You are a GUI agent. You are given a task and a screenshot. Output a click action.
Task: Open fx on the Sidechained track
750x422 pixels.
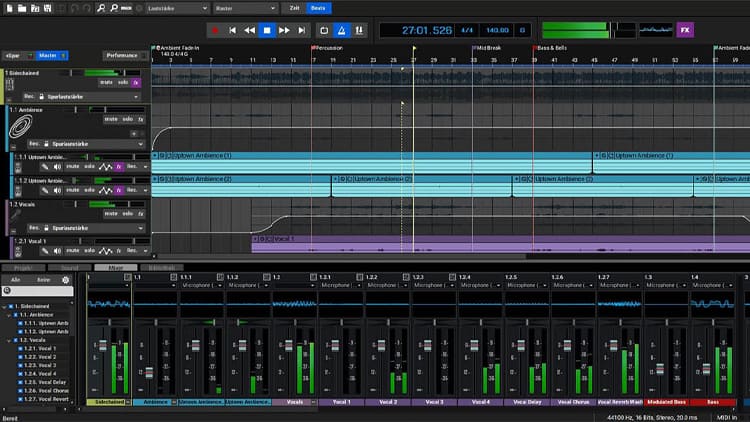pyautogui.click(x=136, y=83)
